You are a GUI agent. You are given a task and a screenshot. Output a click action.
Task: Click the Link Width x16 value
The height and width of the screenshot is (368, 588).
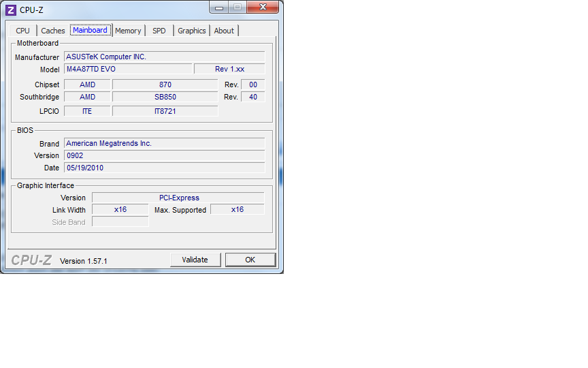pyautogui.click(x=120, y=209)
